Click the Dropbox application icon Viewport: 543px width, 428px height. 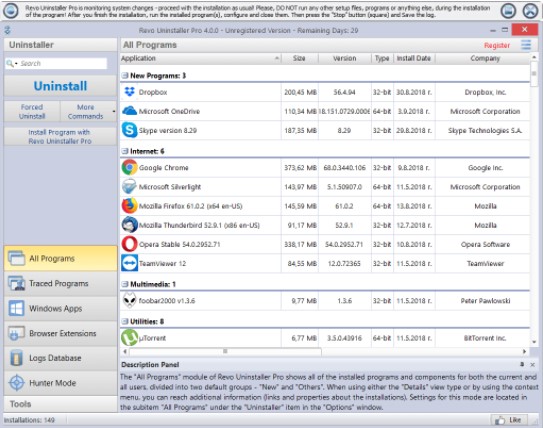tap(130, 92)
